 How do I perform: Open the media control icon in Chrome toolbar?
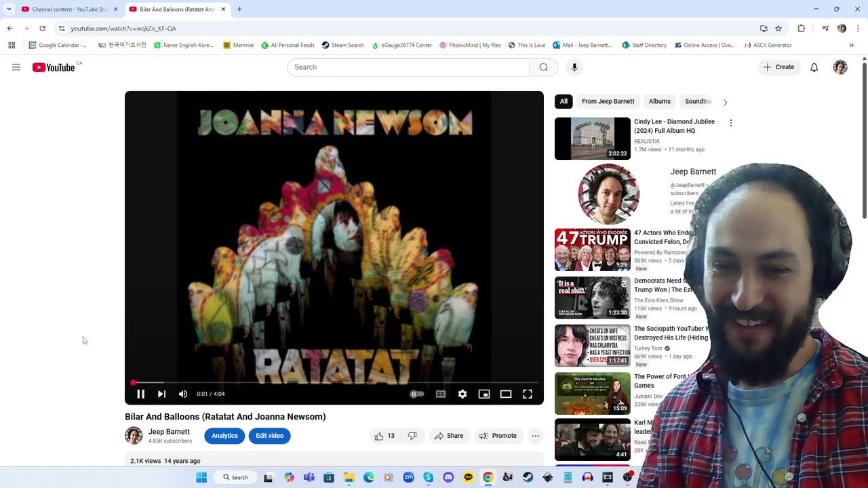[825, 28]
